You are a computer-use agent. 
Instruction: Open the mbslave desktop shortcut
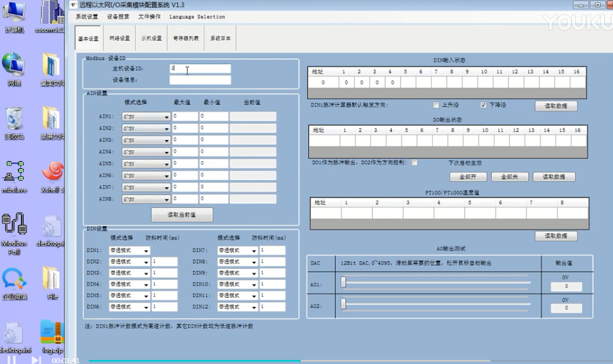14,173
